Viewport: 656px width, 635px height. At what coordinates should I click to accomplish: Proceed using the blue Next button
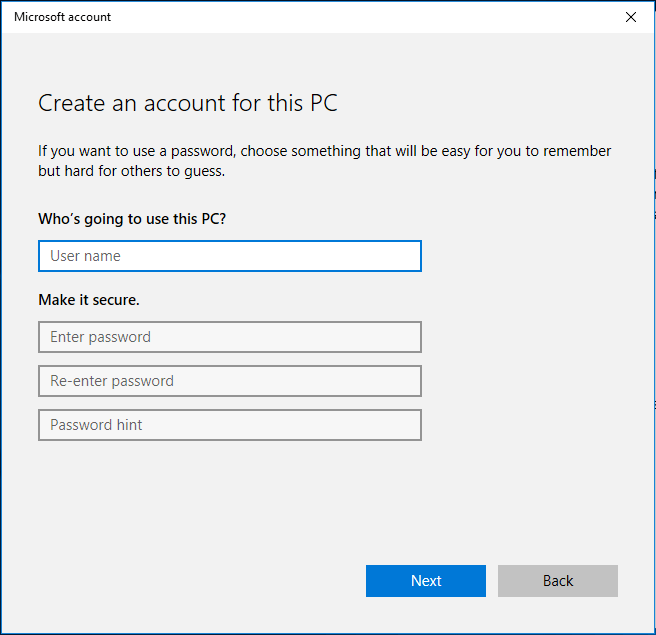click(426, 581)
